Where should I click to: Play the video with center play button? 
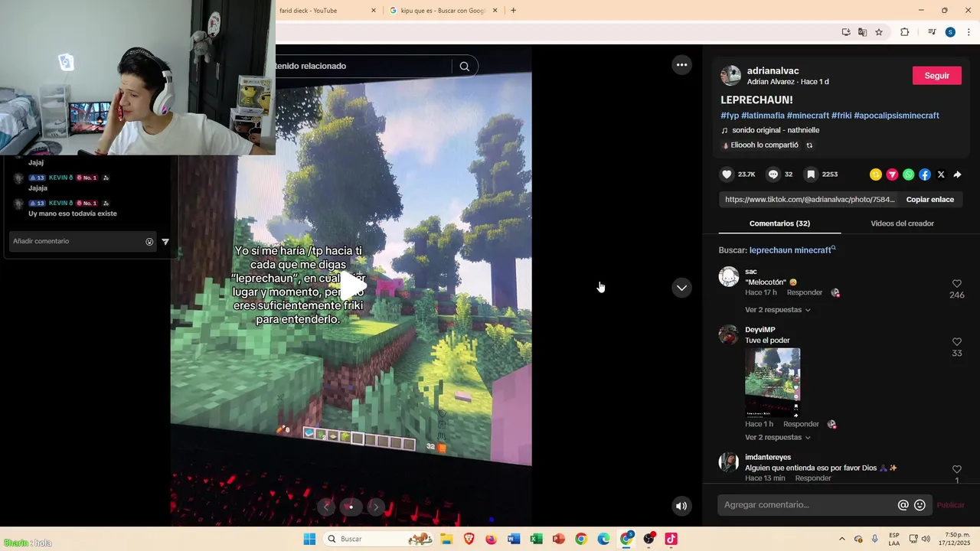click(351, 286)
